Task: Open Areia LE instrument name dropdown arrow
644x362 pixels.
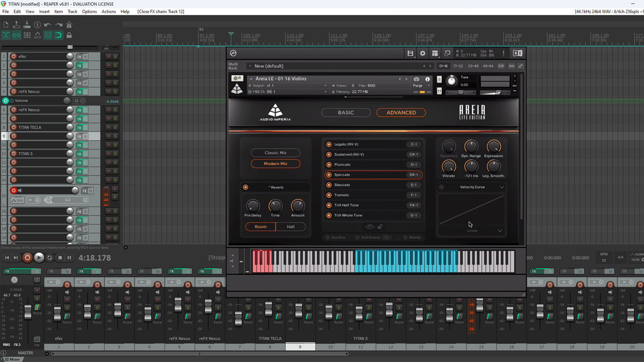Action: tap(251, 79)
